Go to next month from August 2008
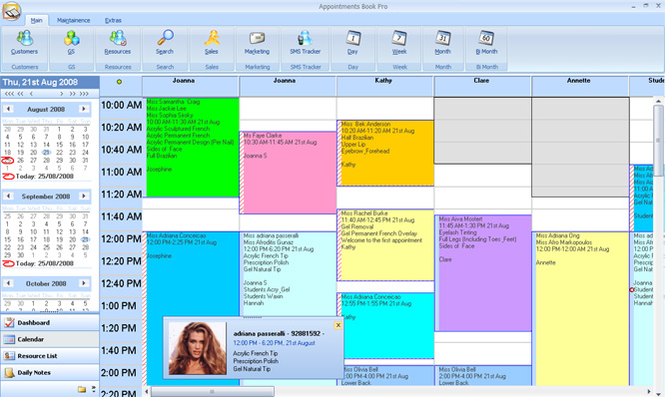This screenshot has width=665, height=397. [84, 109]
